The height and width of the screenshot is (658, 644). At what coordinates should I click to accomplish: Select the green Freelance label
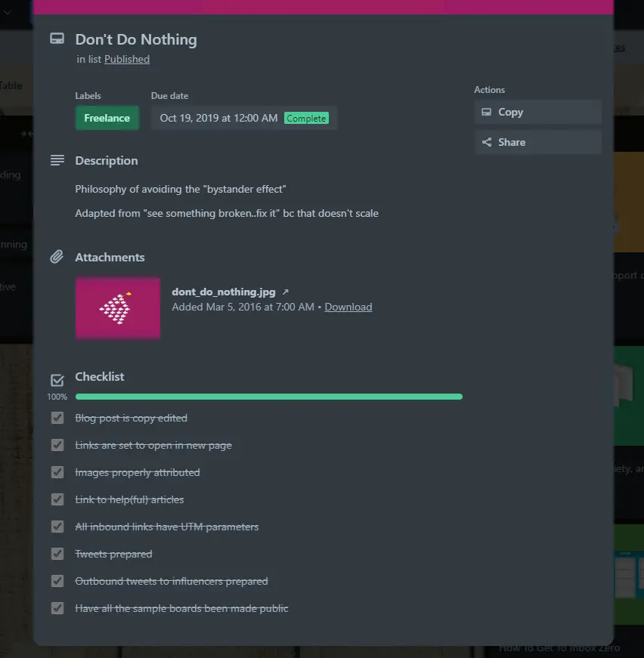(x=107, y=118)
